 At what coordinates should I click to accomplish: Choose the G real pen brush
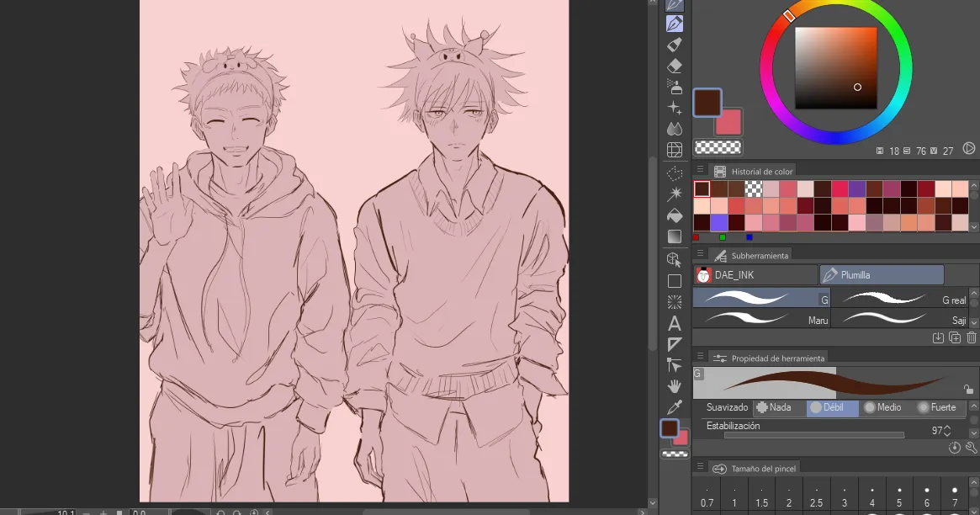tap(901, 298)
